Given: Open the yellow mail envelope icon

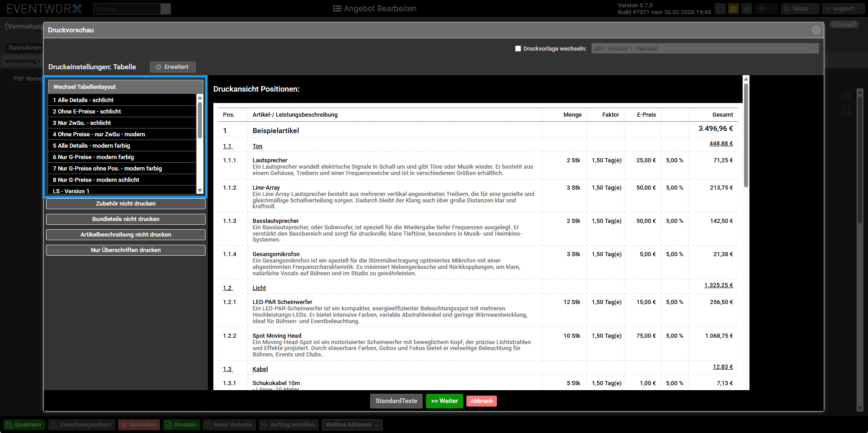Looking at the screenshot, I should tap(734, 9).
